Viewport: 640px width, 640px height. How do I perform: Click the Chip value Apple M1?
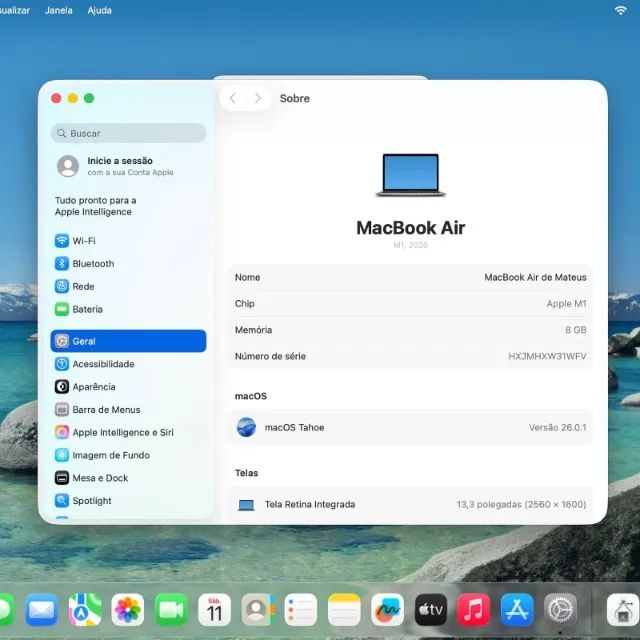566,304
